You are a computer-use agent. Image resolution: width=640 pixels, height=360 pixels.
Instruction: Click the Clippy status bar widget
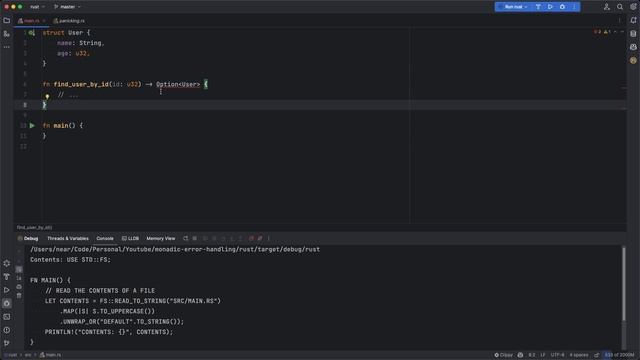pyautogui.click(x=503, y=355)
